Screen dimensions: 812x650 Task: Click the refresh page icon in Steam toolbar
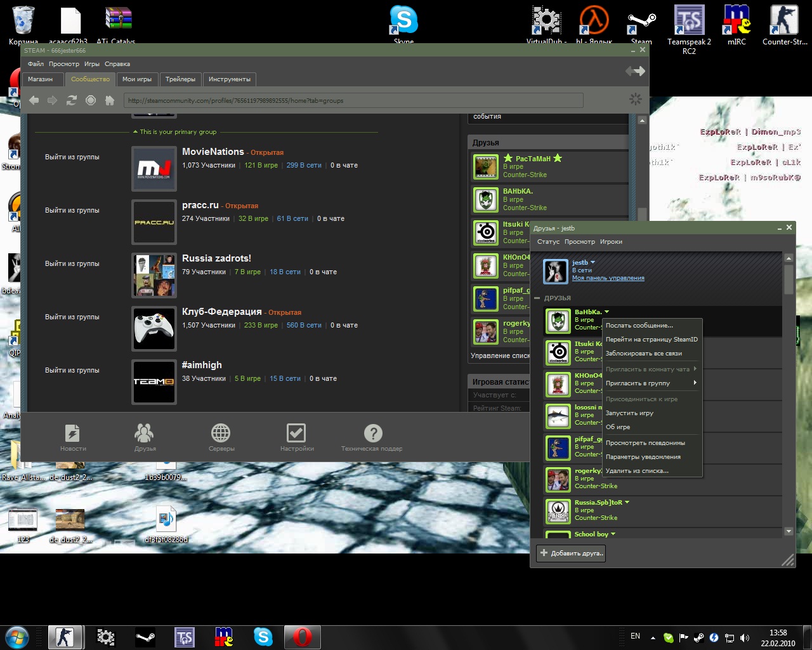pos(72,100)
